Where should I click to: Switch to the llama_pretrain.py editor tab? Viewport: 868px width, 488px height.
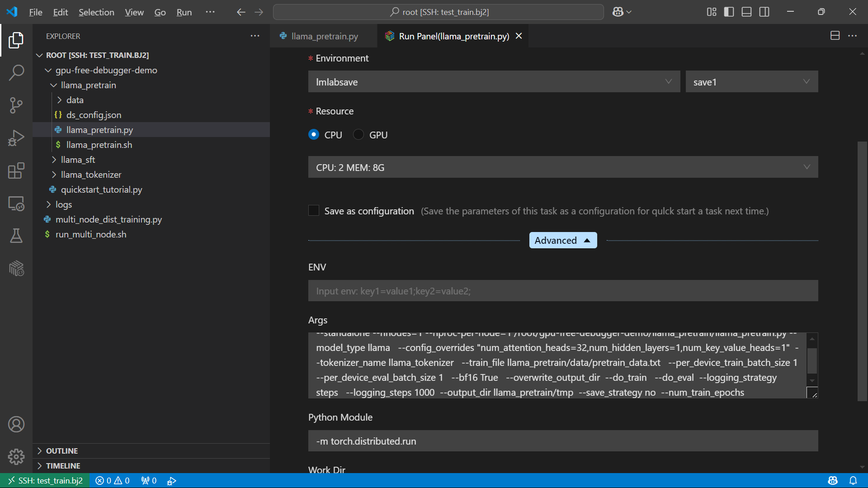324,36
